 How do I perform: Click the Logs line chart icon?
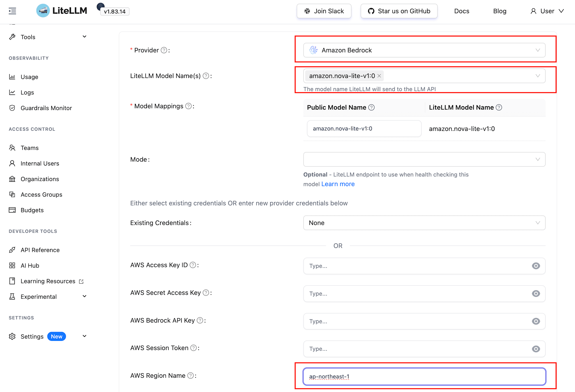[12, 92]
